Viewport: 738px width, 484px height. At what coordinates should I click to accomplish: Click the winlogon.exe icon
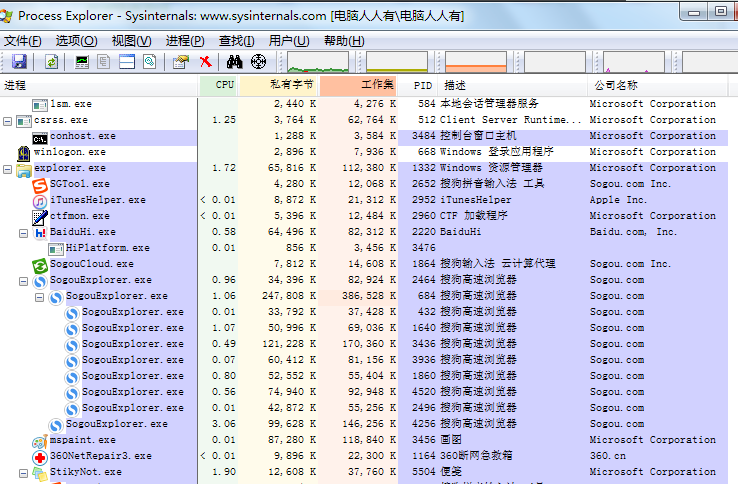(24, 153)
